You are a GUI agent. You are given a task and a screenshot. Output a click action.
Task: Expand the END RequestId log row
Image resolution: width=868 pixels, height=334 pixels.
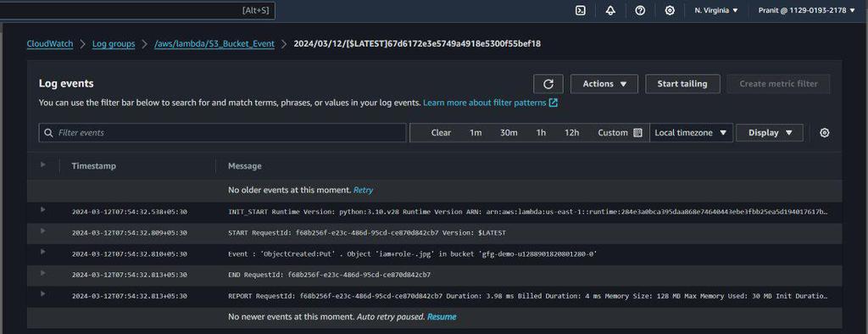coord(43,272)
